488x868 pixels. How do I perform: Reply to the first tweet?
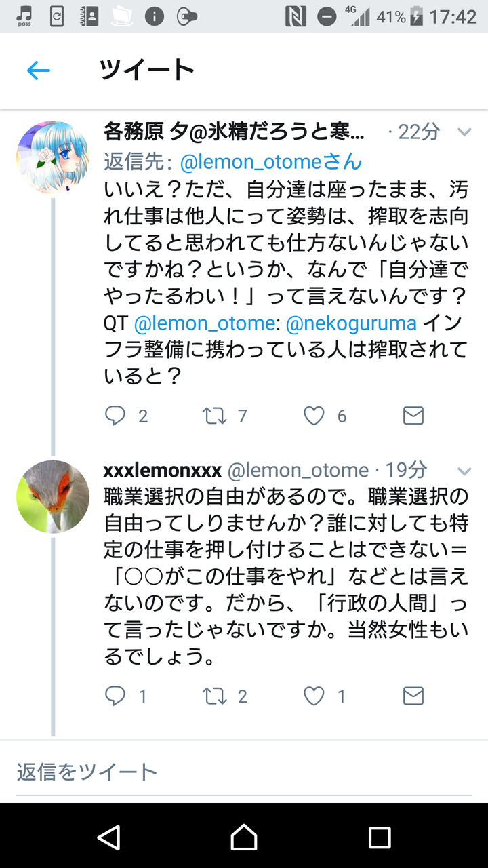[x=115, y=416]
